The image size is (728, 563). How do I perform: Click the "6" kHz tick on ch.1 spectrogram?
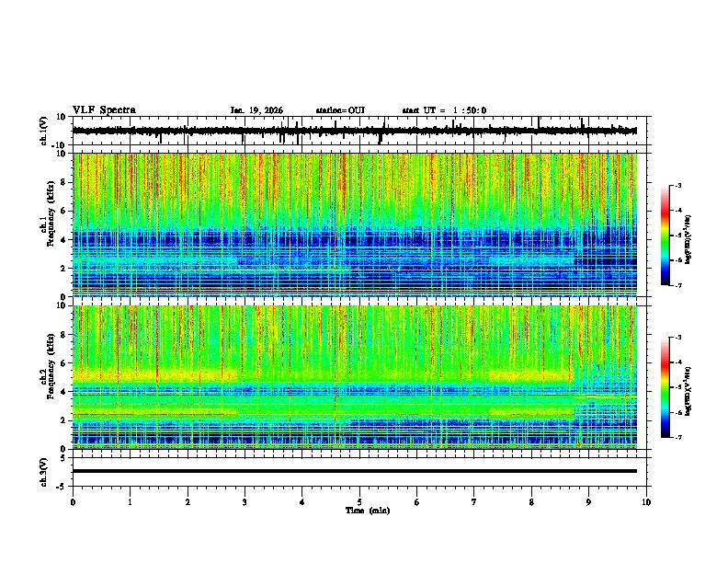63,211
